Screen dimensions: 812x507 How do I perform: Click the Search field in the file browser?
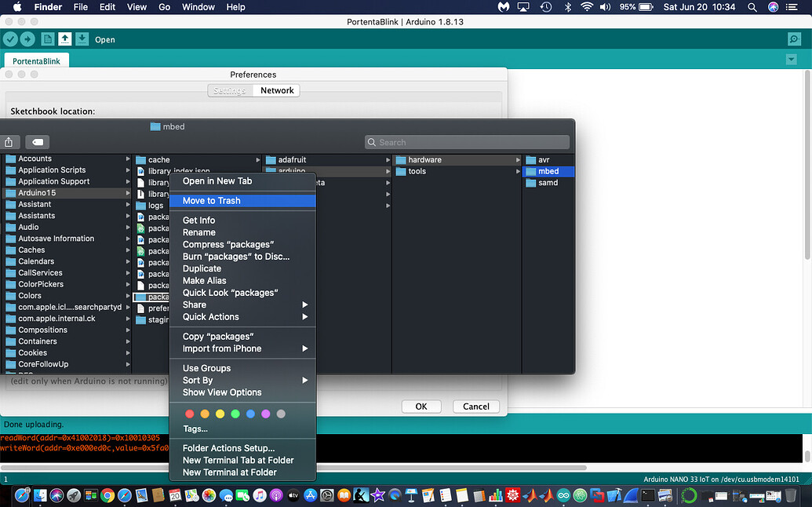click(467, 142)
